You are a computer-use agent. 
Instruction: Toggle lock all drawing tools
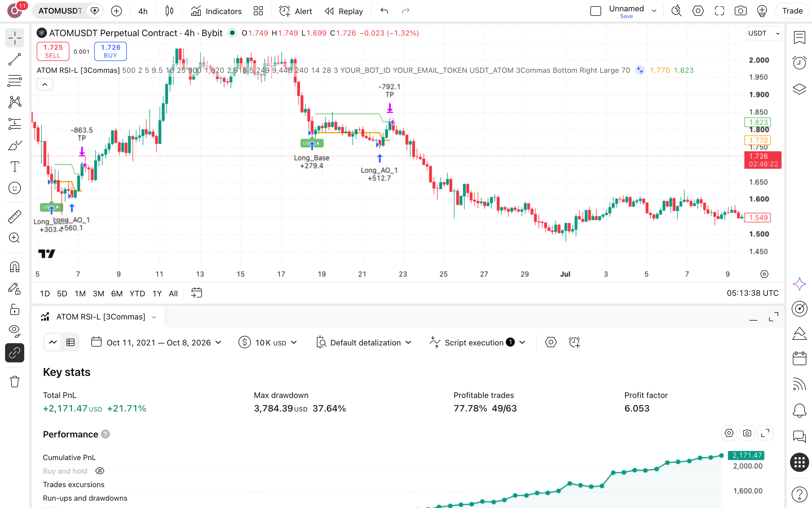pos(15,310)
